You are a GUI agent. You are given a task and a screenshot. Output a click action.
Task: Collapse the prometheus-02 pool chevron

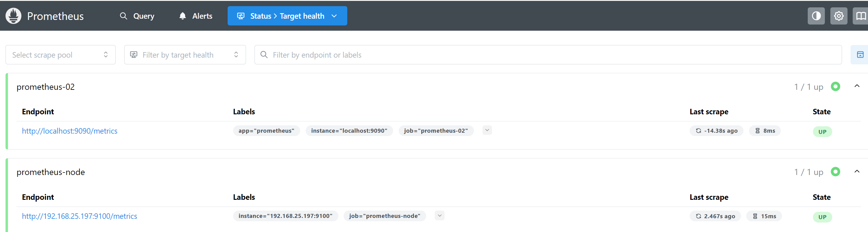857,86
